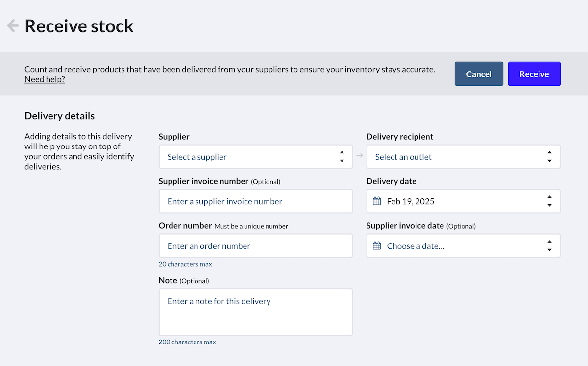Image resolution: width=588 pixels, height=366 pixels.
Task: Click the calendar icon in Supplier invoice date
Action: [377, 246]
